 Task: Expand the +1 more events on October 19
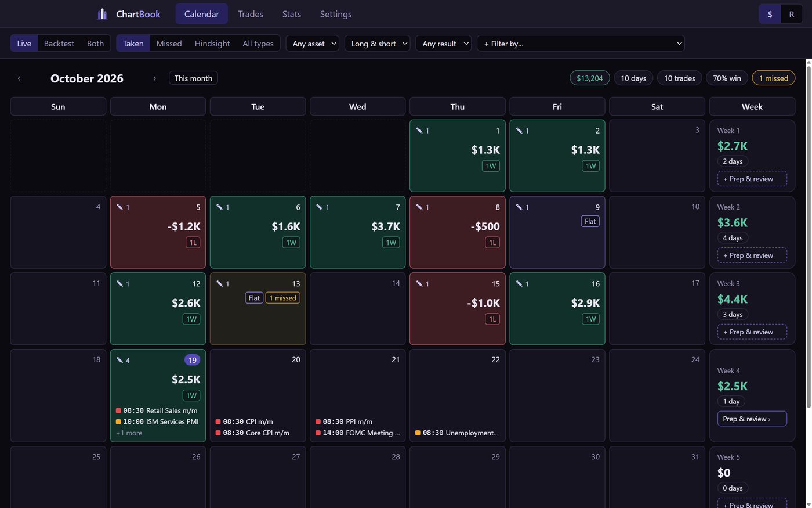click(129, 433)
